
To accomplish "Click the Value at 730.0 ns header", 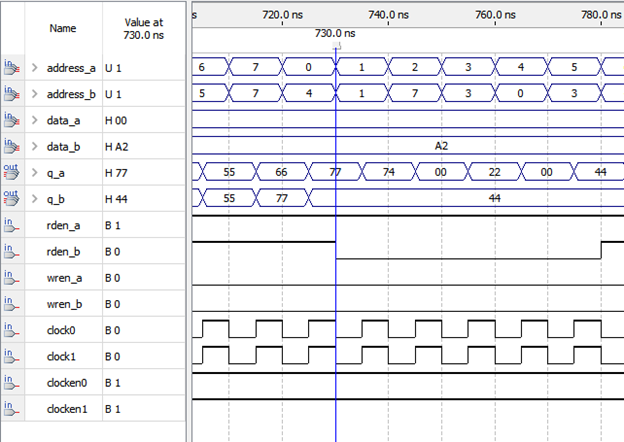I will point(143,29).
